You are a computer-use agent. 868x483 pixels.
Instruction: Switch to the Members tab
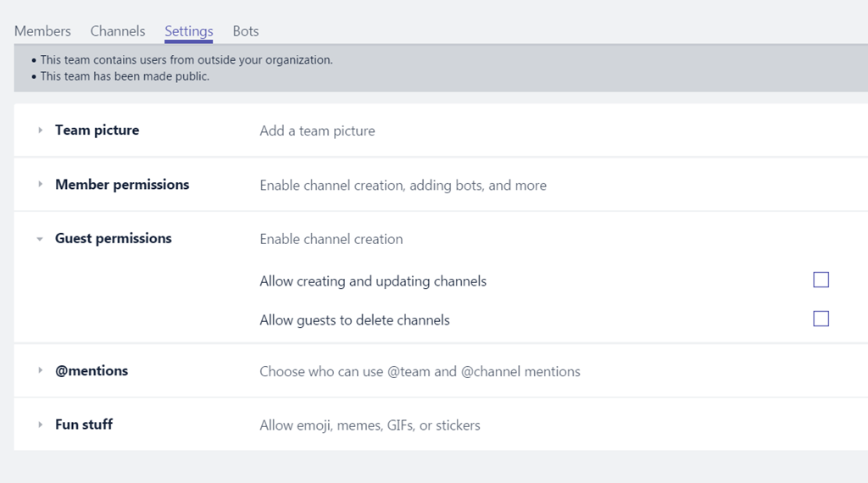tap(42, 31)
